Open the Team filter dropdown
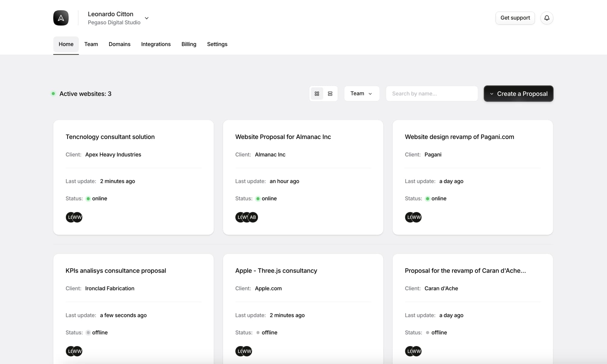 point(362,93)
